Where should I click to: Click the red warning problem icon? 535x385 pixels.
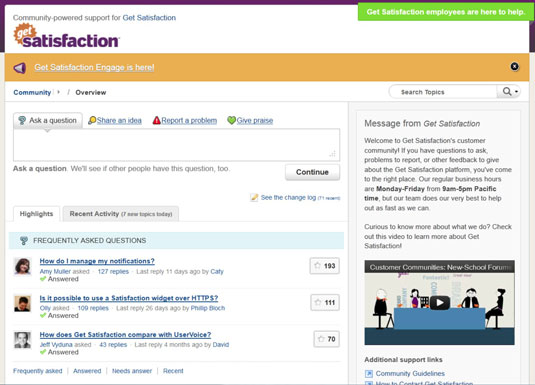click(x=157, y=120)
